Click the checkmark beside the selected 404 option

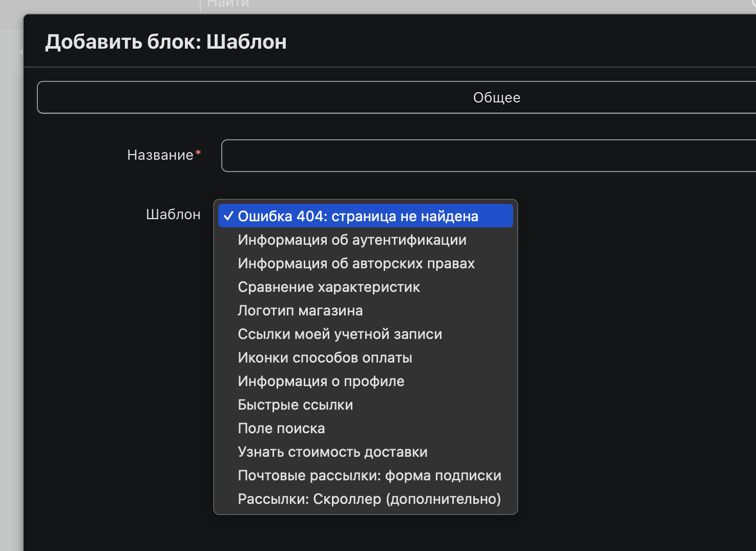(228, 216)
